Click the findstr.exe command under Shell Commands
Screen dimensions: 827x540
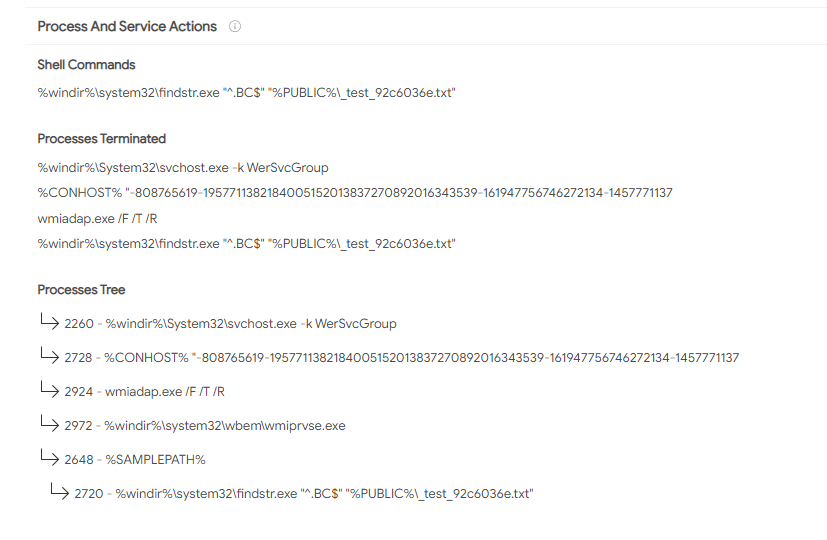(x=246, y=93)
